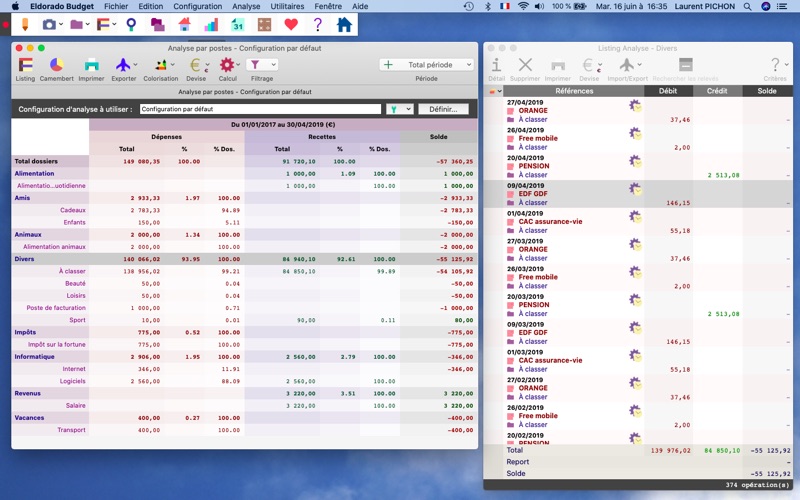The height and width of the screenshot is (500, 800).
Task: Open the Analyse menu
Action: (246, 6)
